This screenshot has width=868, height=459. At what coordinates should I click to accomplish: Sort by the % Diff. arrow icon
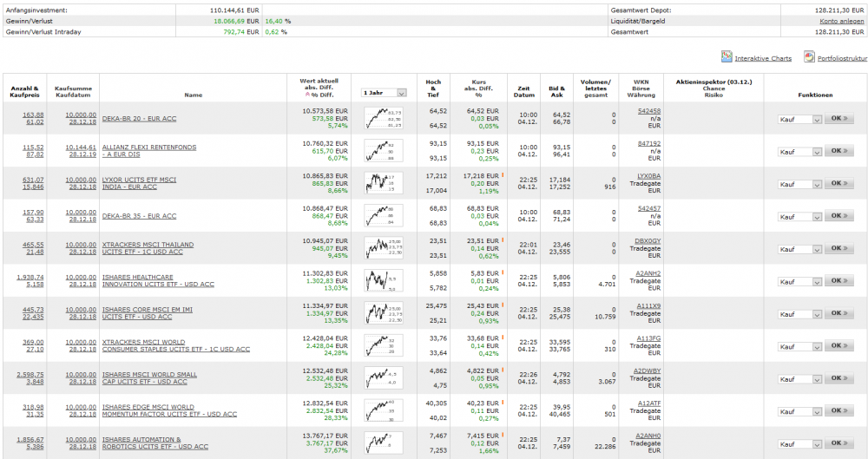click(308, 95)
